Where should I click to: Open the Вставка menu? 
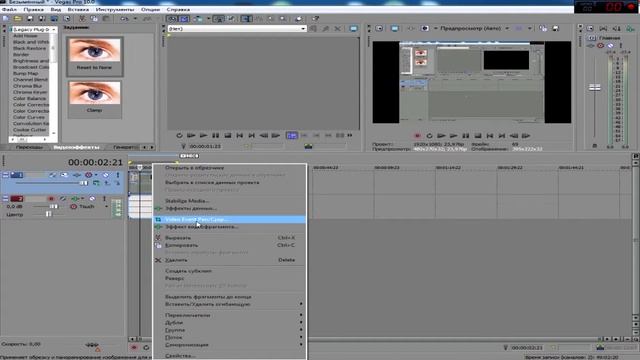(78, 9)
